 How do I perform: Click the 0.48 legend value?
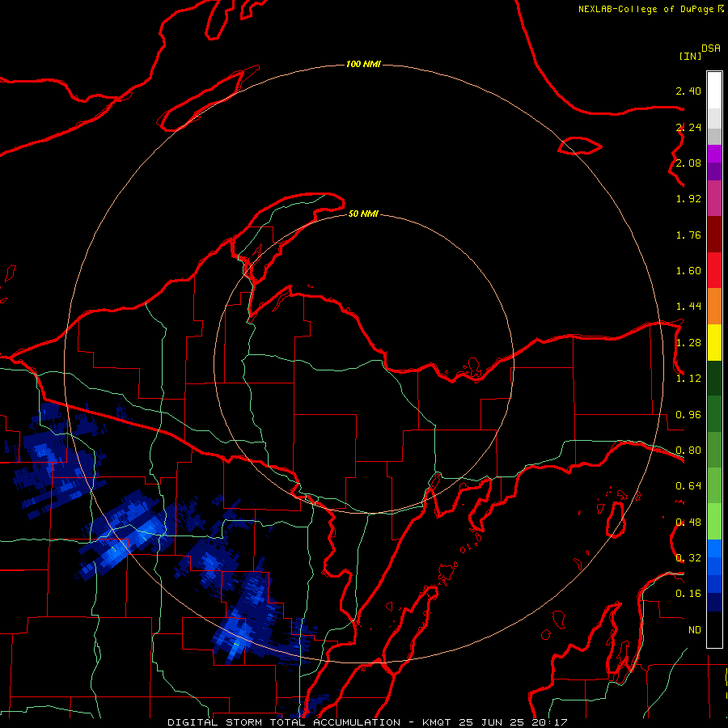coord(688,523)
